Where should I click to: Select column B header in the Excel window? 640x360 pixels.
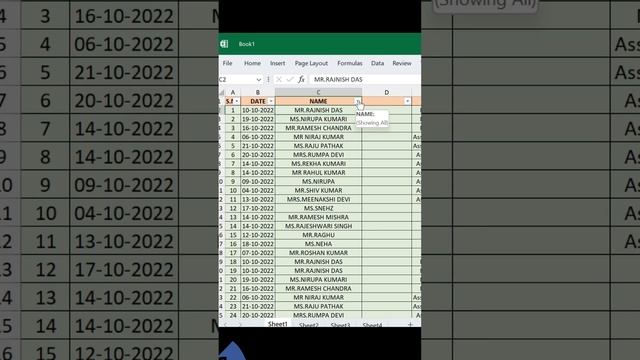tap(258, 93)
